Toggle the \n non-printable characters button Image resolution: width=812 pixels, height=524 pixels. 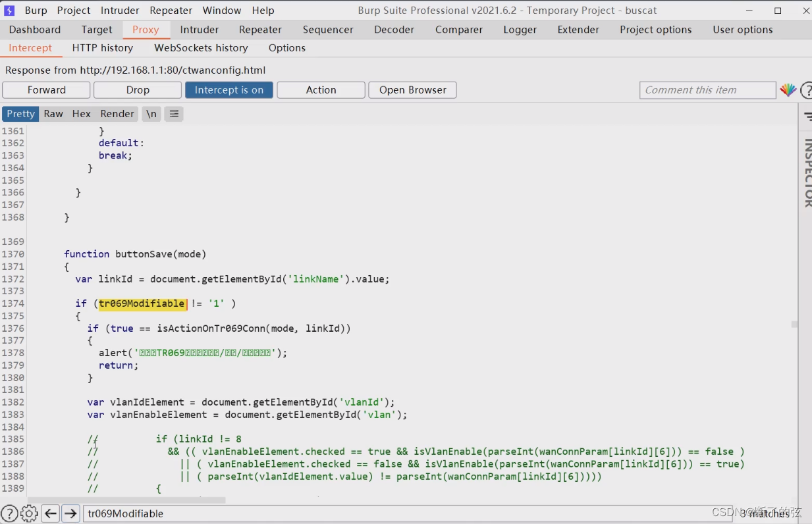(151, 114)
